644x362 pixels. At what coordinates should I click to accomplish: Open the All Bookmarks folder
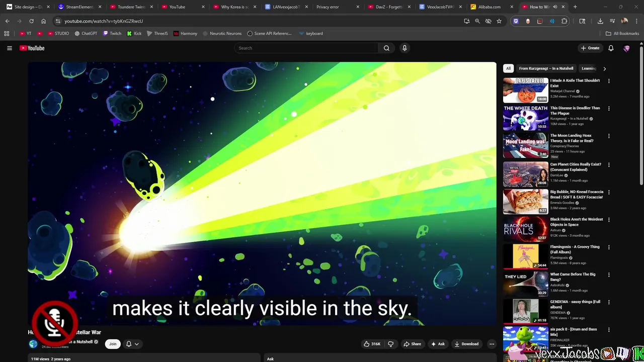(x=622, y=34)
